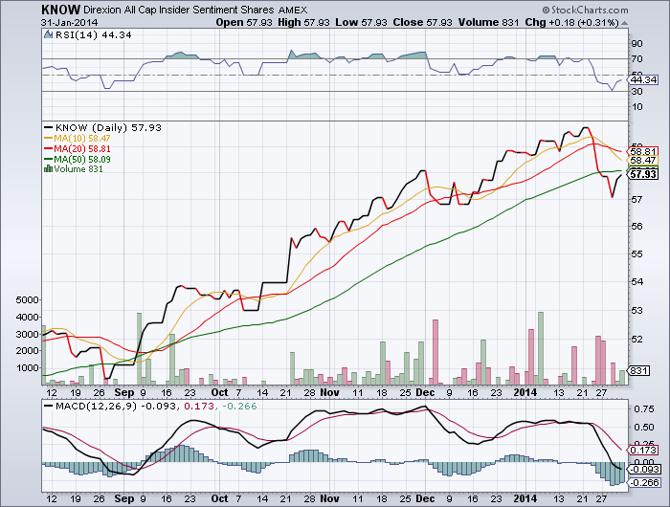
Task: Click the black MACD legend line swatch
Action: click(x=48, y=406)
